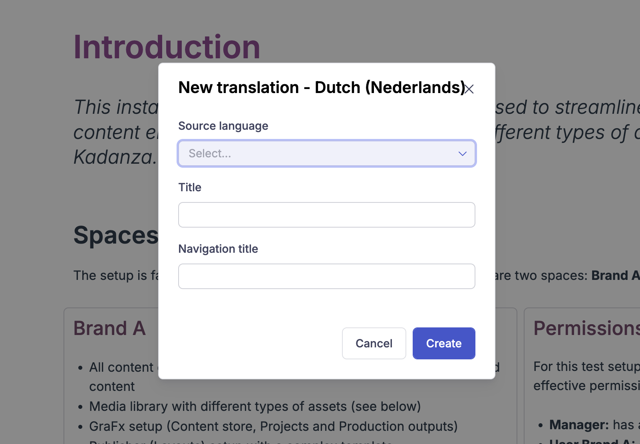Click the Title field label

[190, 187]
